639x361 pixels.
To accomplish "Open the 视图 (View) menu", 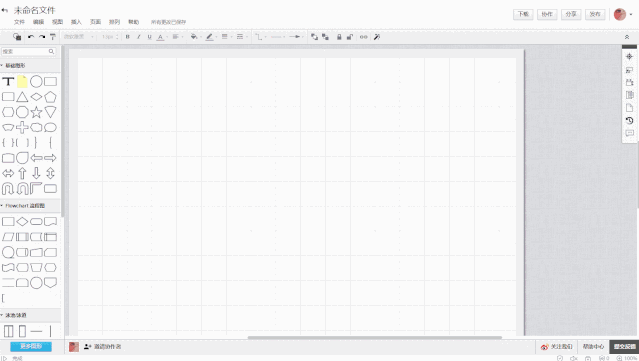I will click(57, 22).
